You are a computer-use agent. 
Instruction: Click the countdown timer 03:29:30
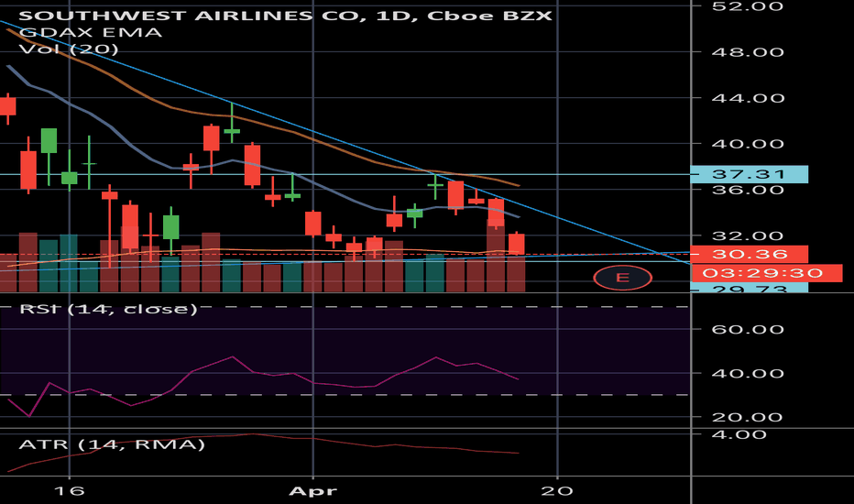coord(765,273)
